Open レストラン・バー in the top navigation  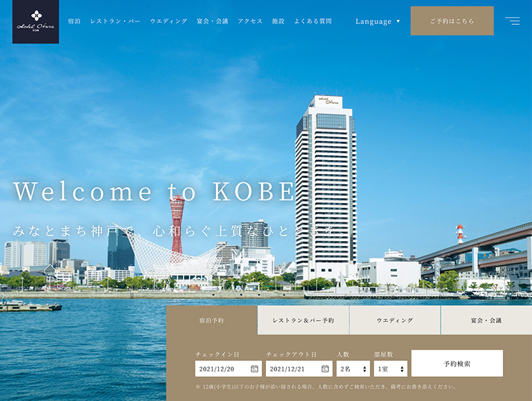point(115,21)
